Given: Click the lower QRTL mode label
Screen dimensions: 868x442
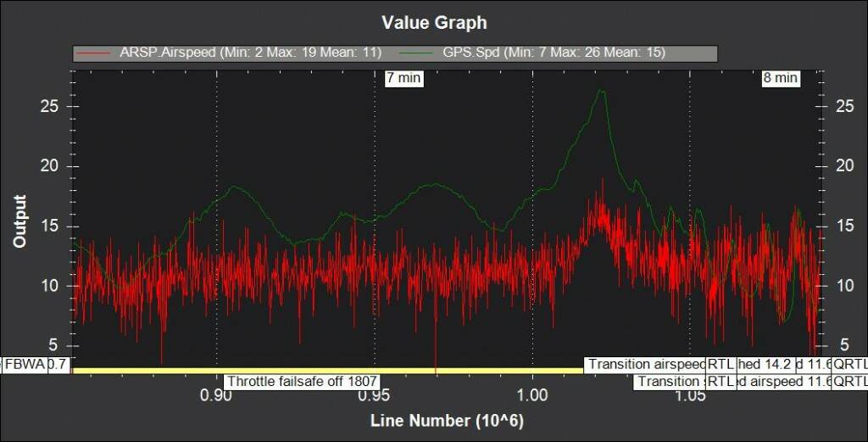Looking at the screenshot, I should point(850,382).
